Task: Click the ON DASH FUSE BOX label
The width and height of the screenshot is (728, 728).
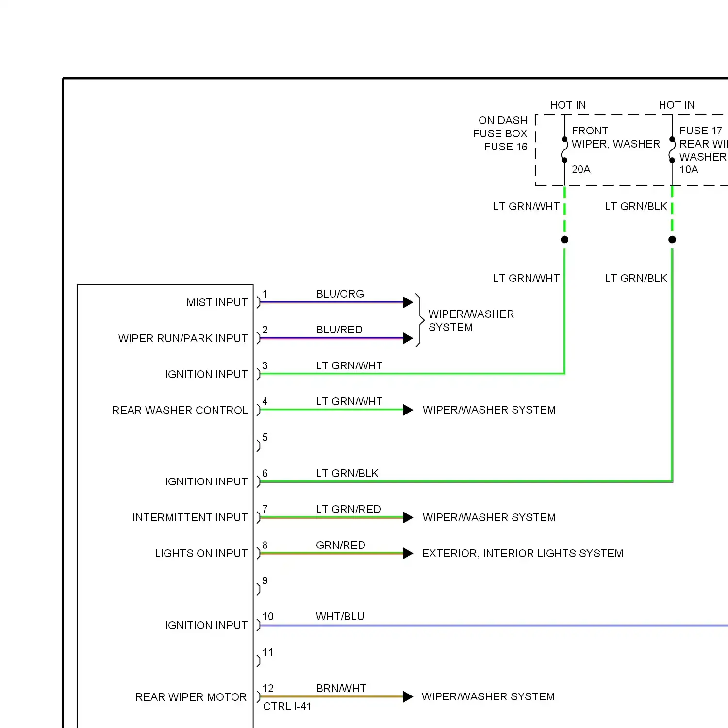Action: (x=501, y=127)
